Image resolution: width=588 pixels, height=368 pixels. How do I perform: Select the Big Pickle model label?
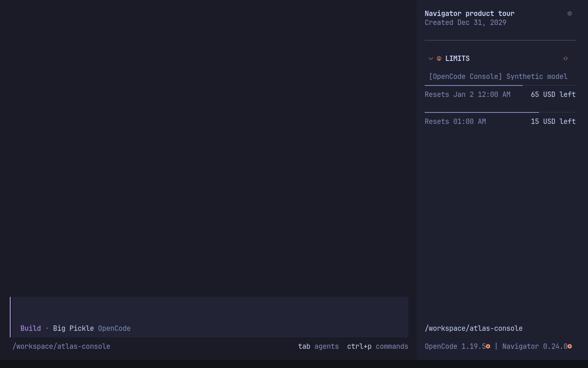click(73, 328)
